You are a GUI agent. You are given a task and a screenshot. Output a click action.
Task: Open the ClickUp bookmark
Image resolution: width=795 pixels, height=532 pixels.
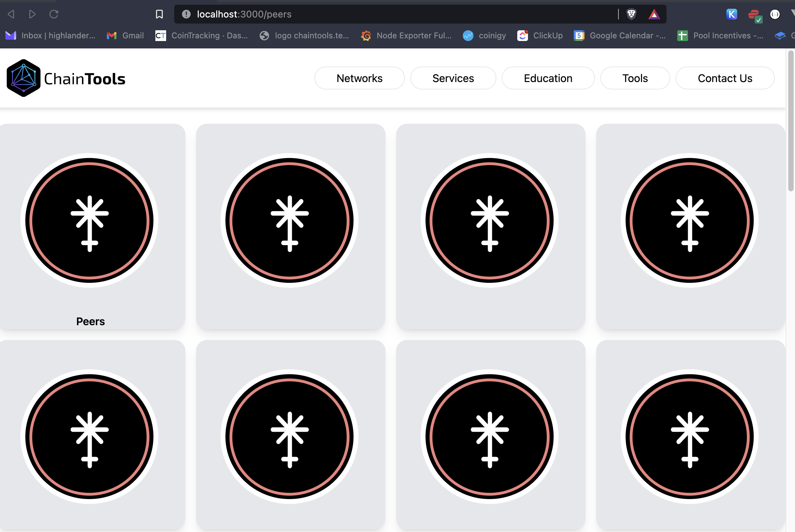539,36
